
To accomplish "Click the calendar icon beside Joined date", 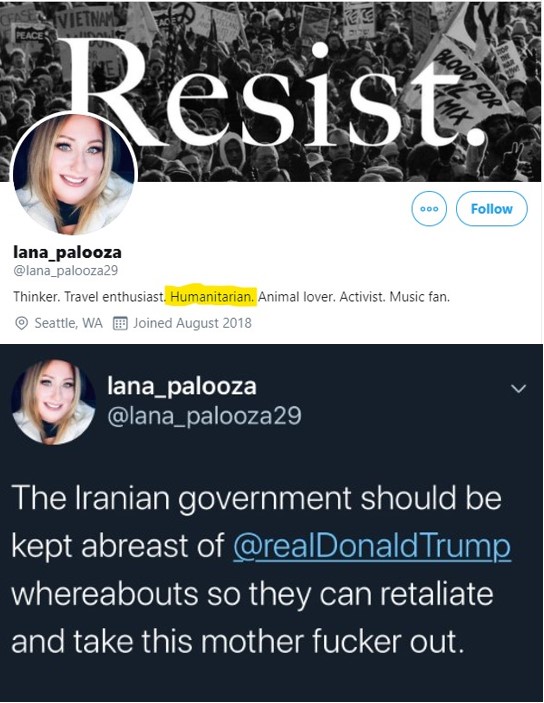I will point(120,323).
